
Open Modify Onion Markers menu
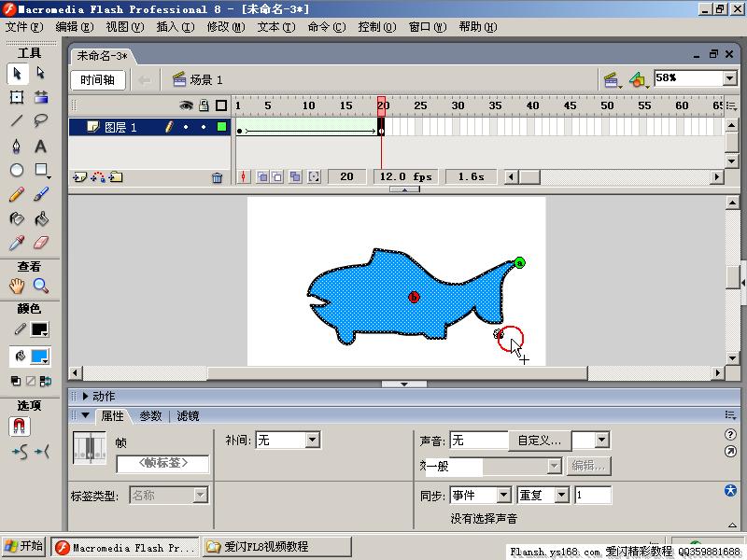point(314,177)
